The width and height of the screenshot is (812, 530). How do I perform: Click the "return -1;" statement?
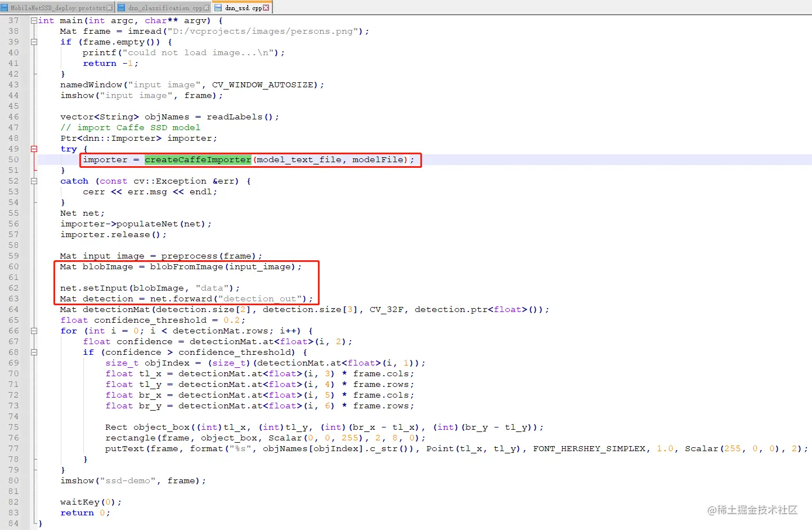111,63
